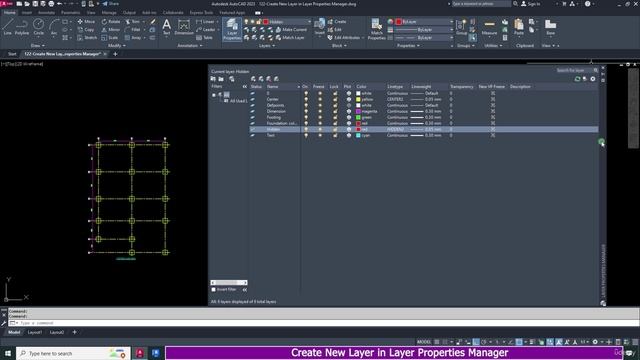The image size is (640, 360).
Task: Click the Linear dimension tool
Action: (205, 21)
